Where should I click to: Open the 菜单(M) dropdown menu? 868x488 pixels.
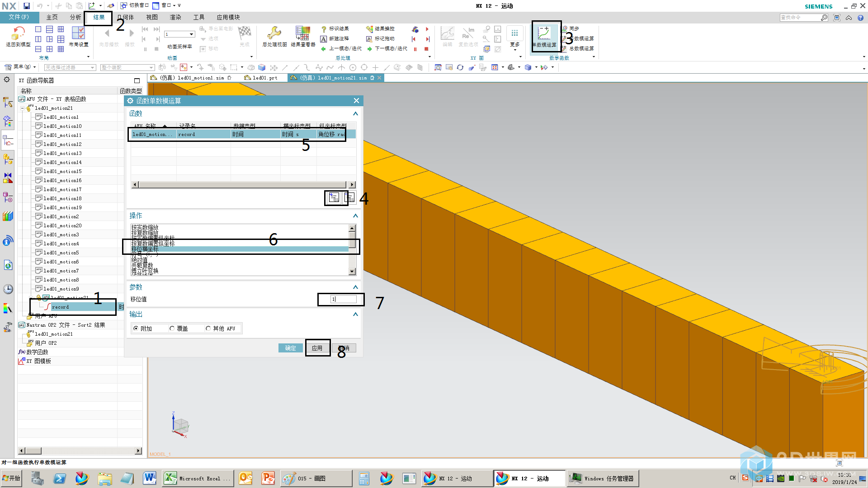(x=19, y=67)
